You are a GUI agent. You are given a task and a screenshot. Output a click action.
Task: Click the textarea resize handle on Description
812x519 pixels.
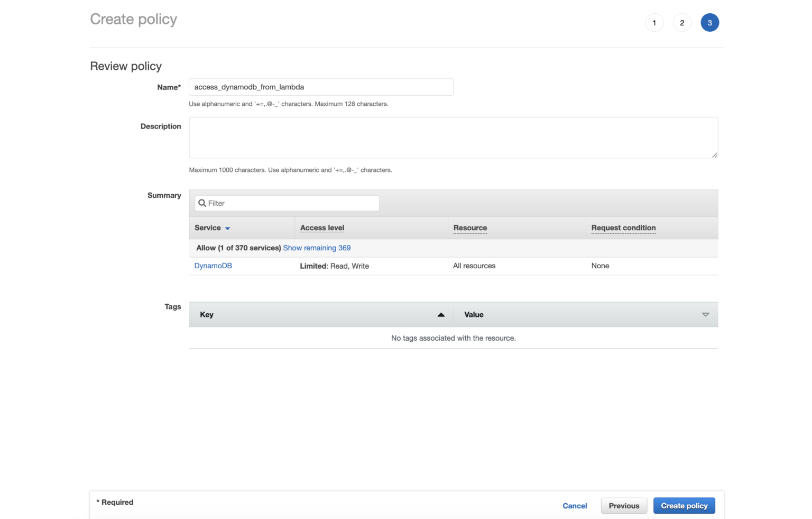click(x=715, y=155)
